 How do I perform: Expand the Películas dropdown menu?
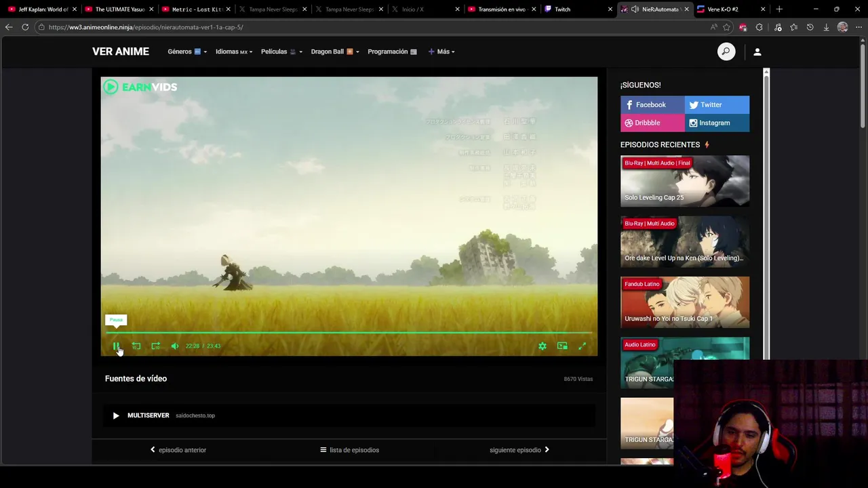point(281,52)
